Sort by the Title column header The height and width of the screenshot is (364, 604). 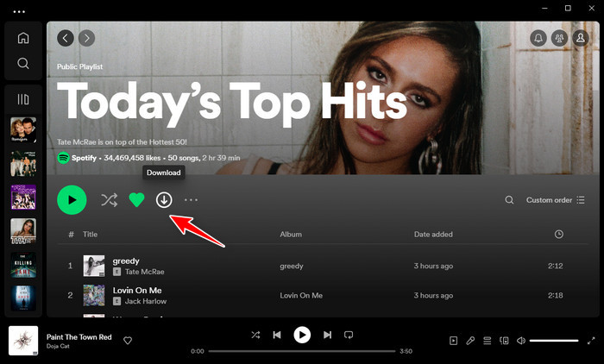click(x=90, y=235)
